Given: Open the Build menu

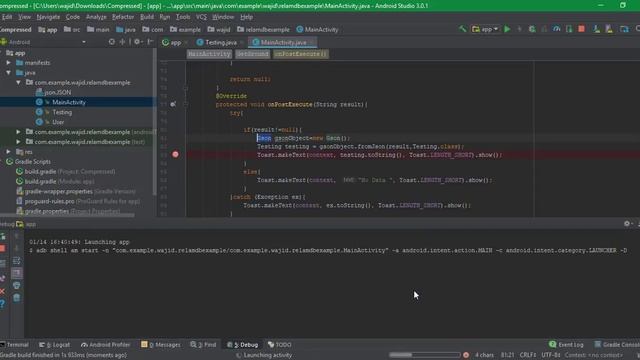Looking at the screenshot, I should coord(147,17).
